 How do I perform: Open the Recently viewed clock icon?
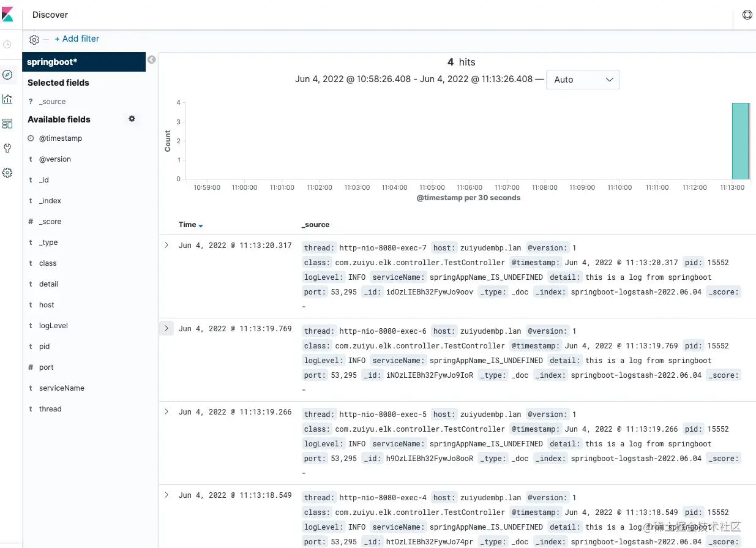pos(7,45)
